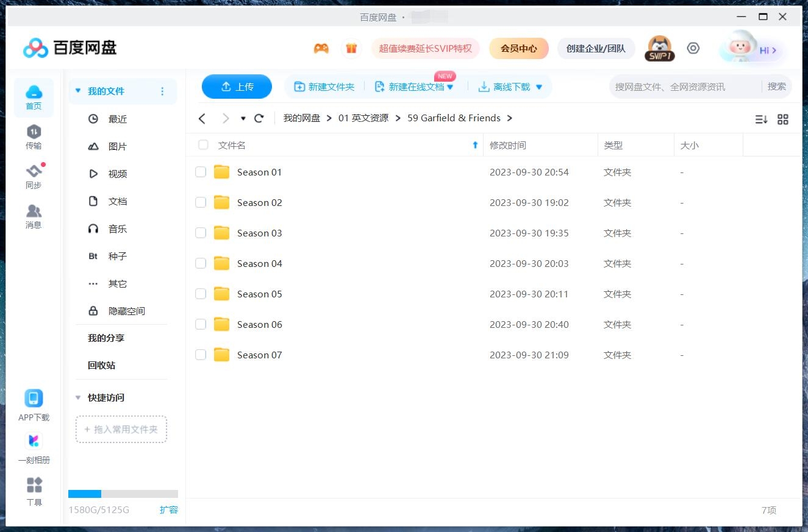808x532 pixels.
Task: Refresh the current folder listing
Action: coord(259,118)
